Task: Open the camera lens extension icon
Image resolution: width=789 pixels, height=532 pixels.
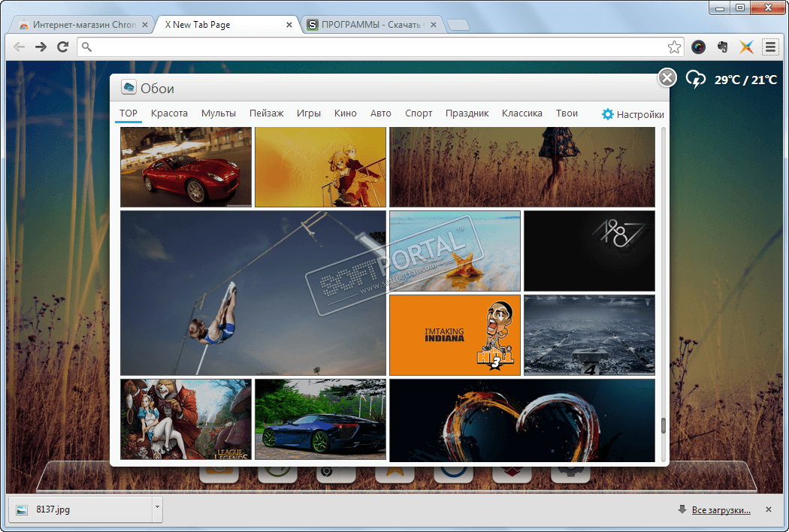Action: point(698,47)
